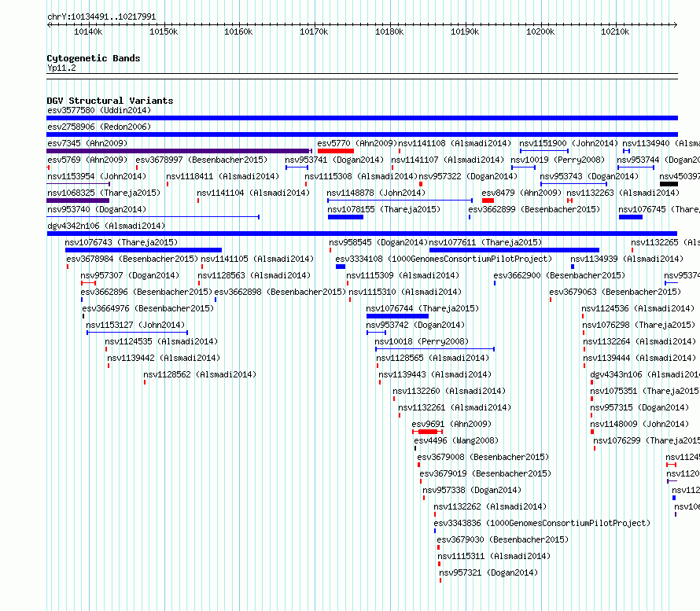This screenshot has height=611, width=700.
Task: Click the red esv5770 (Ahn2009) variant bar
Action: pyautogui.click(x=336, y=151)
